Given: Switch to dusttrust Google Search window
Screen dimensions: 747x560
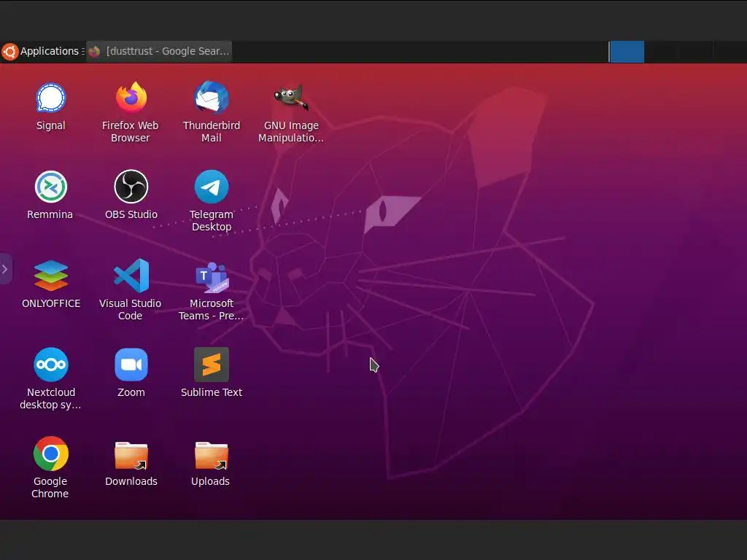Looking at the screenshot, I should click(x=159, y=52).
